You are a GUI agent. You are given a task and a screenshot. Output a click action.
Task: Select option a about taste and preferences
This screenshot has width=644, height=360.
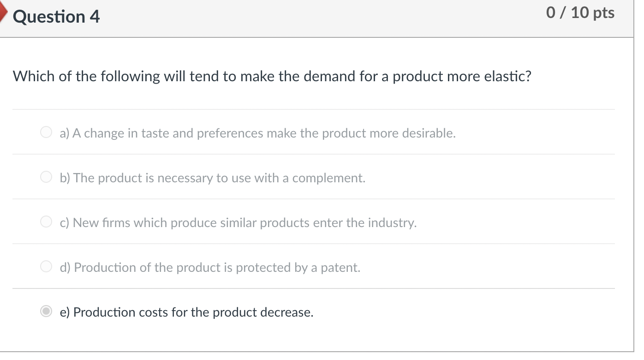click(x=46, y=133)
